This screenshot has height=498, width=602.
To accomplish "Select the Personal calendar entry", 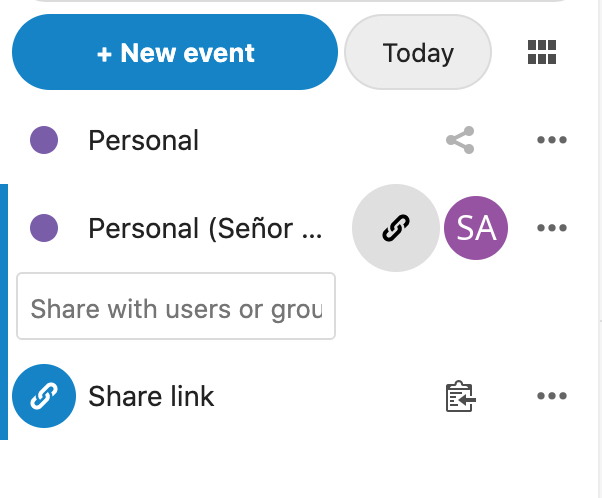I will (144, 141).
